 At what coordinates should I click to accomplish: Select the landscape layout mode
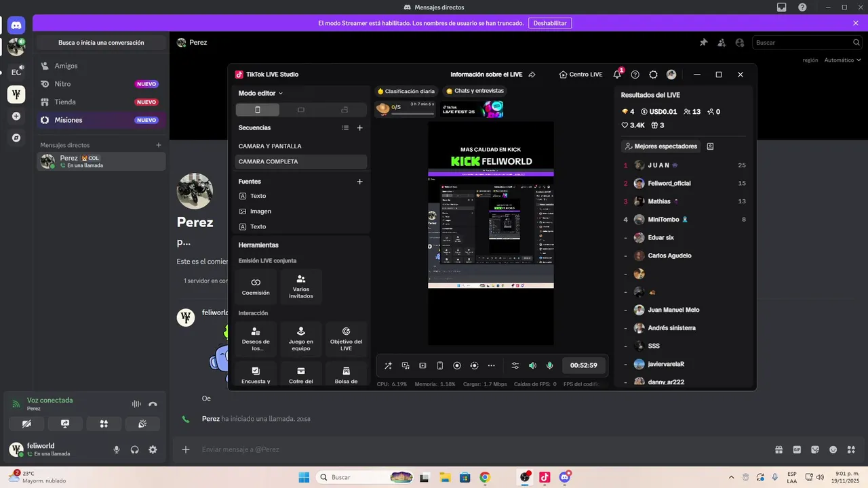click(301, 110)
